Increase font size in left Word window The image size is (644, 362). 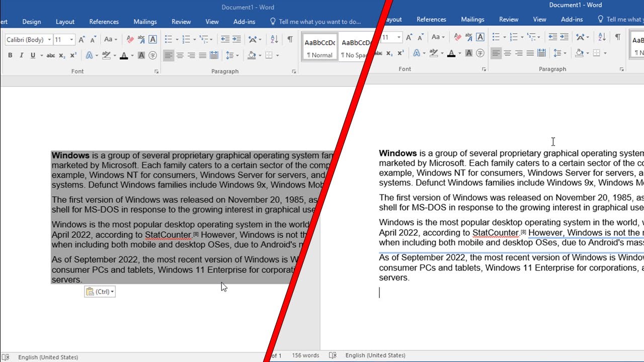[x=82, y=39]
